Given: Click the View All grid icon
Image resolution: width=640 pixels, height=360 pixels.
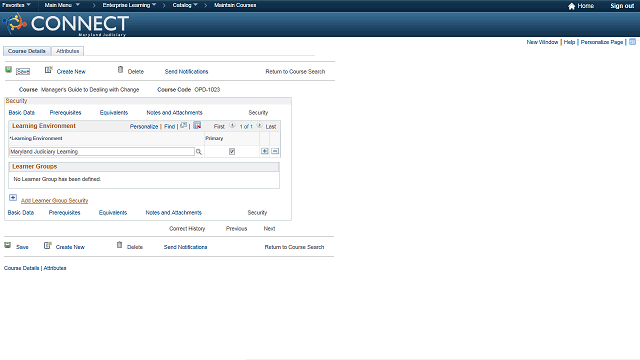Looking at the screenshot, I should click(184, 125).
